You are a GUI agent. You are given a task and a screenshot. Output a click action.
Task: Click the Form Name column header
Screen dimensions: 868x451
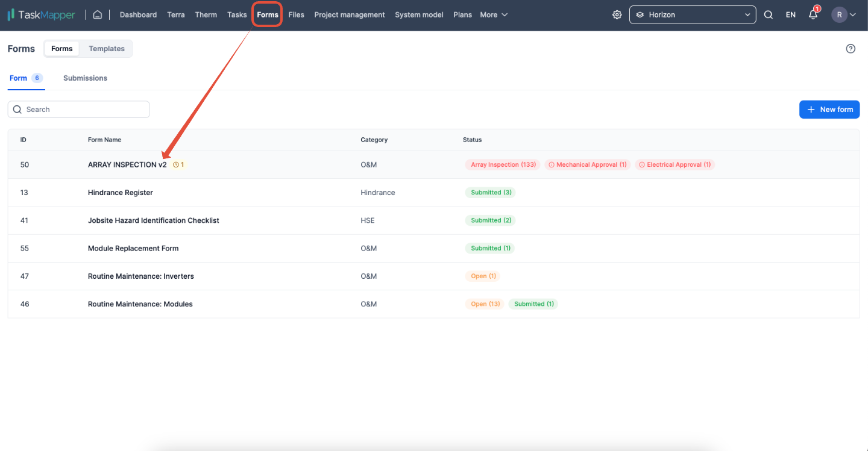tap(104, 140)
